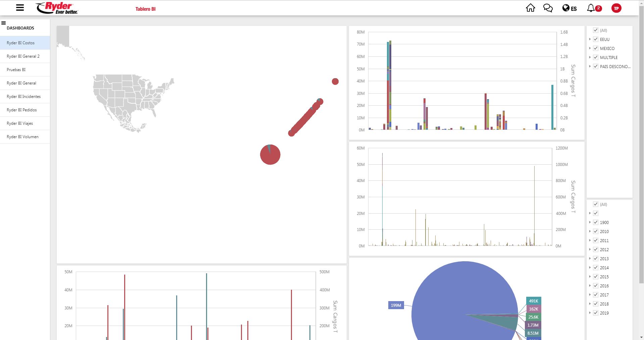Expand the 2015 year tree node
This screenshot has width=644, height=340.
(x=590, y=277)
